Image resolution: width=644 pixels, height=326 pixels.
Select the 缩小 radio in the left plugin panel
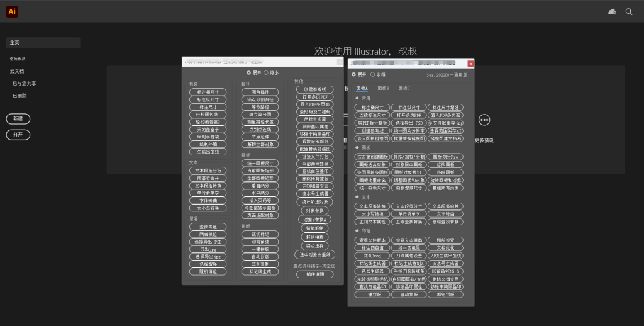(x=266, y=73)
